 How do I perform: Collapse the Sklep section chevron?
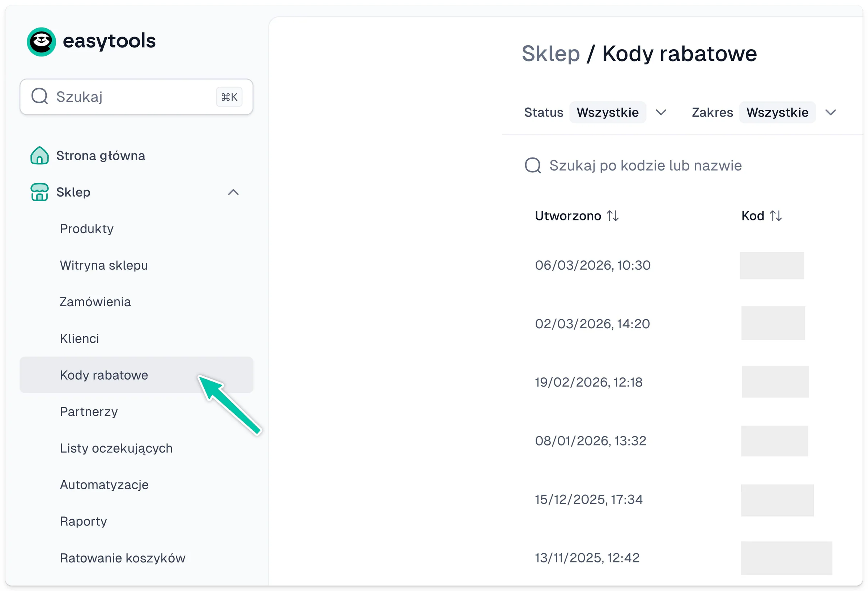233,192
